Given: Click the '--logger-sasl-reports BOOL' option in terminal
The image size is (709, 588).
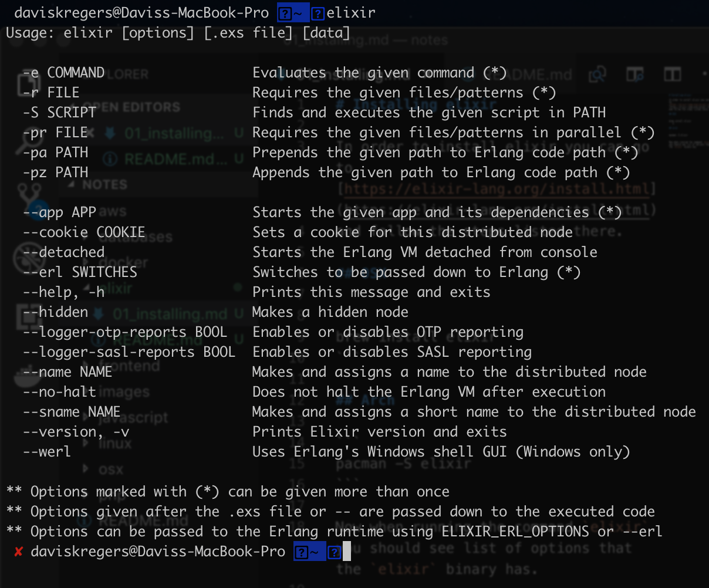Looking at the screenshot, I should click(129, 352).
